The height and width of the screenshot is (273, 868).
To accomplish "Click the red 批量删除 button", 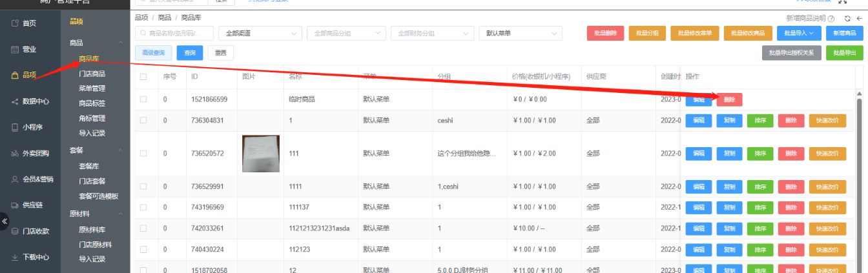I will (605, 33).
